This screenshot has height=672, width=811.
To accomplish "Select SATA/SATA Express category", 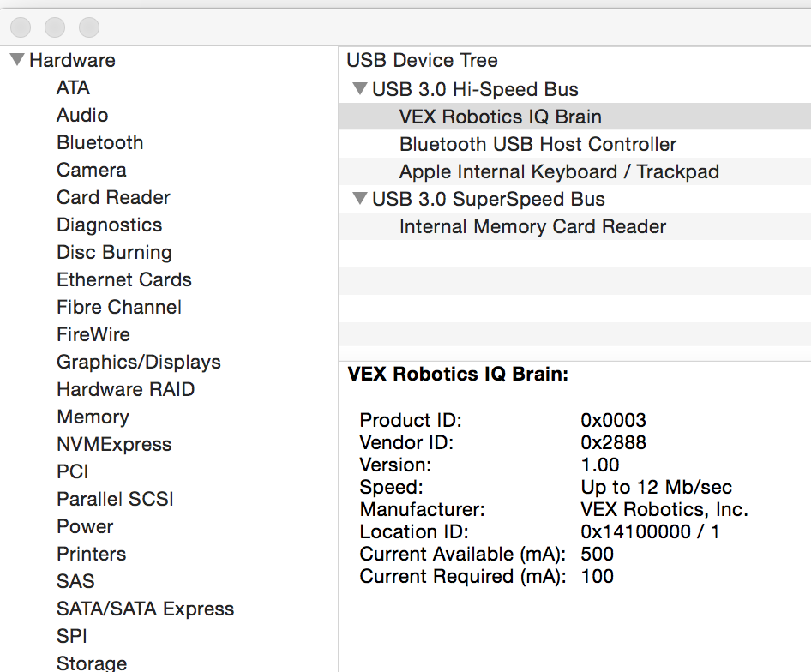I will coord(146,609).
